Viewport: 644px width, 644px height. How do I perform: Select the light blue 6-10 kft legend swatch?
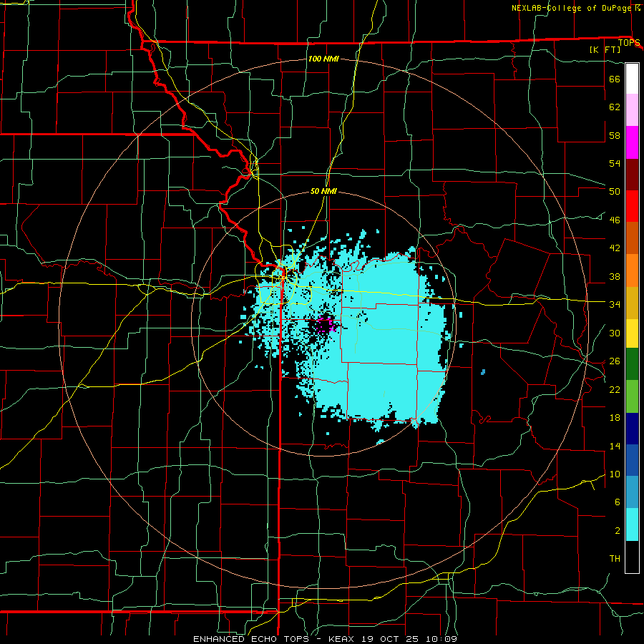tap(632, 492)
